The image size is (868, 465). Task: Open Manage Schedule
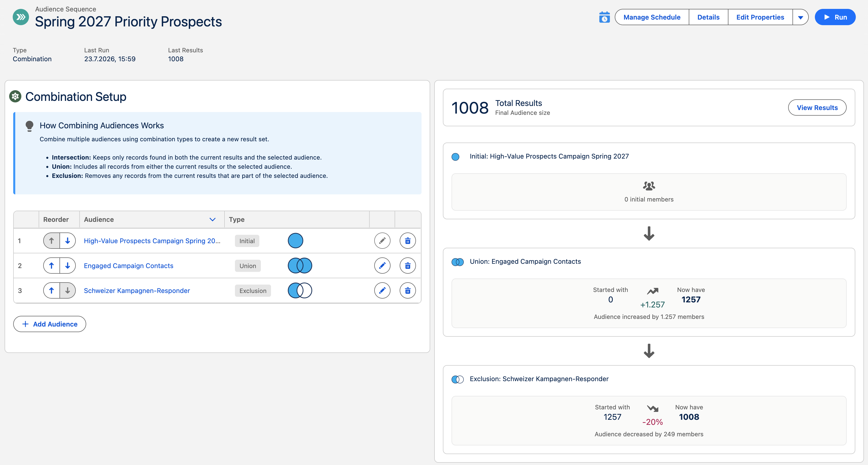(652, 17)
